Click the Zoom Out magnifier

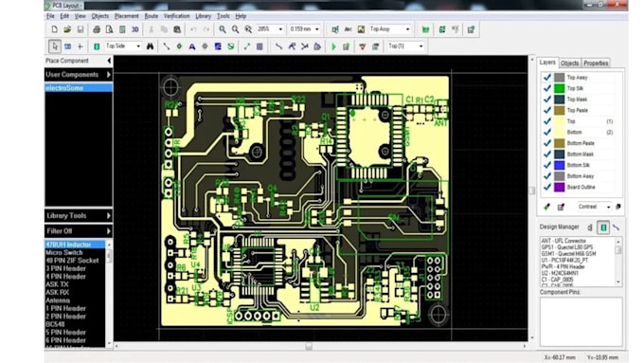(x=235, y=29)
